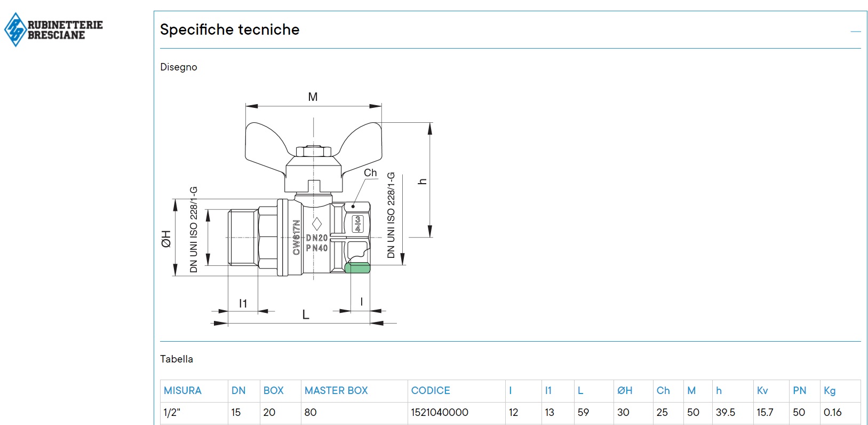Select the MISURA column header
The width and height of the screenshot is (868, 425).
(182, 390)
